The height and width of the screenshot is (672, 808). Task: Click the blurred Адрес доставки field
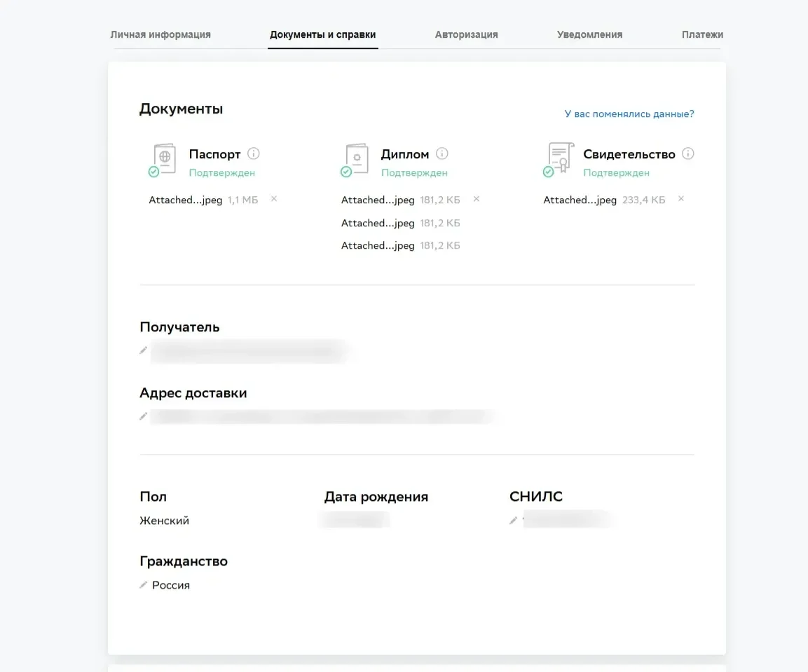pos(322,416)
